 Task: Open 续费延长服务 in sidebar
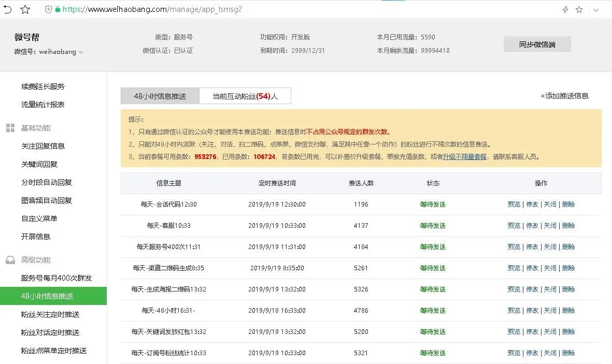pos(43,86)
